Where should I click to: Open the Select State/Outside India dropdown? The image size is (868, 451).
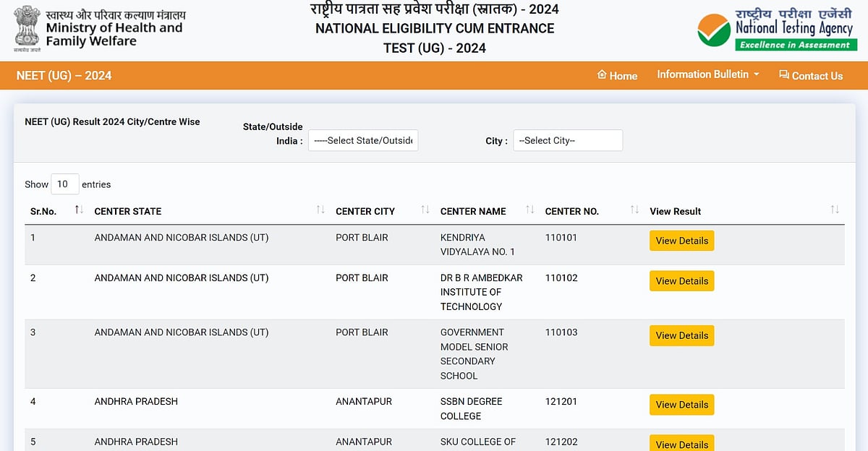pyautogui.click(x=362, y=140)
